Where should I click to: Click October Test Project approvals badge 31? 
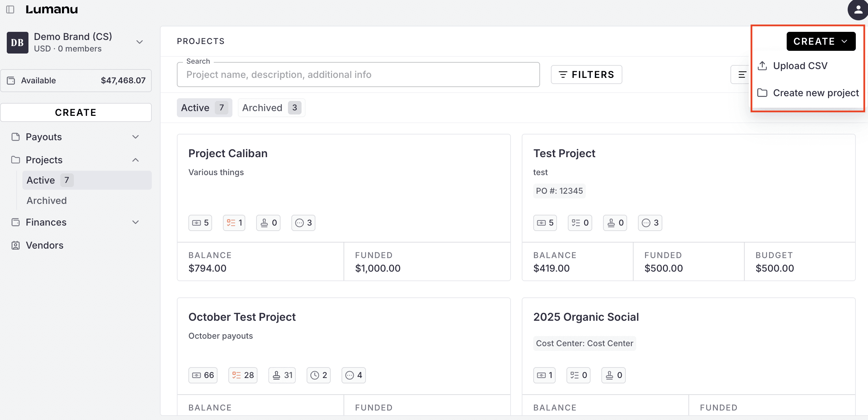pos(282,375)
